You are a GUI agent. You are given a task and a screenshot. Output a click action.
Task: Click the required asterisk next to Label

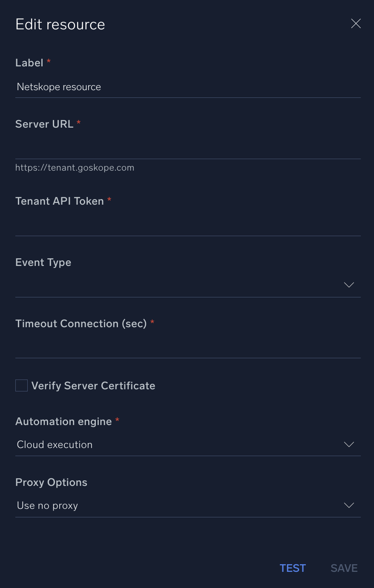click(x=48, y=62)
